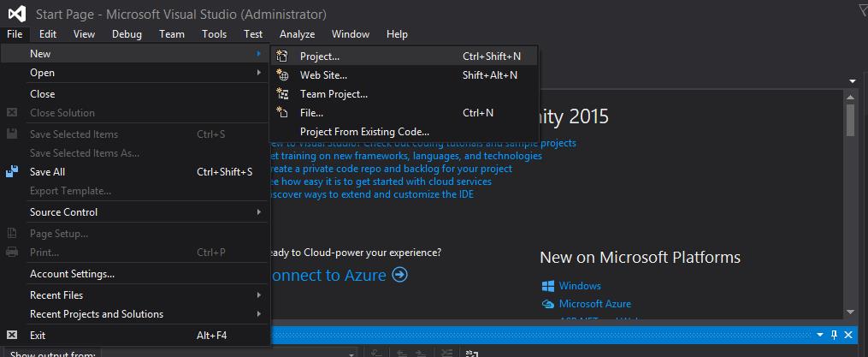Click the Microsoft Azure cloud icon
This screenshot has height=357, width=868.
548,304
